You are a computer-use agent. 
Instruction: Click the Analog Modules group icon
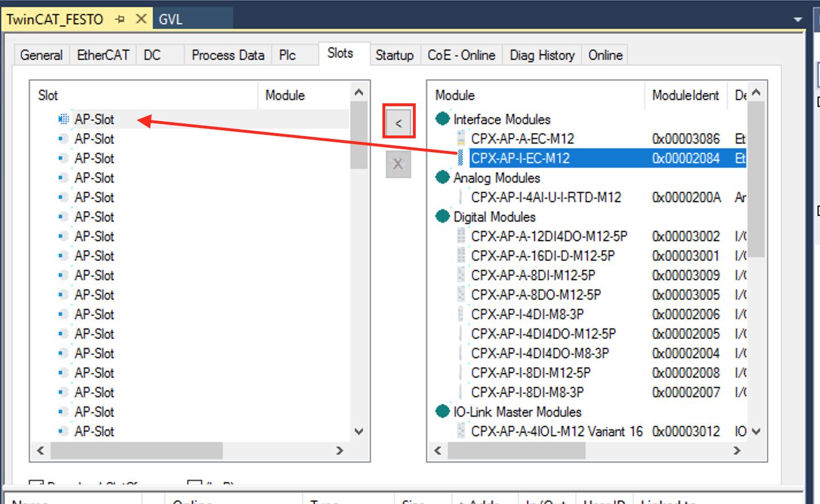pyautogui.click(x=443, y=177)
